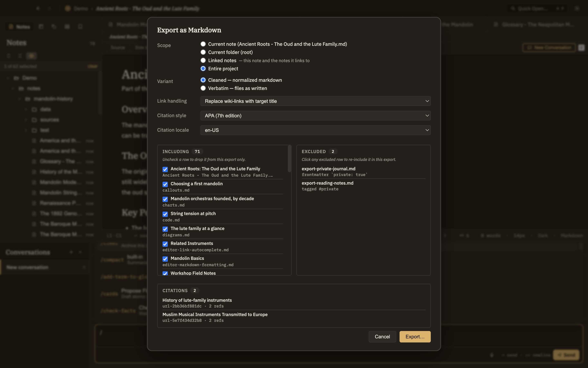Open the Citation style dropdown
The image size is (588, 368).
[315, 116]
